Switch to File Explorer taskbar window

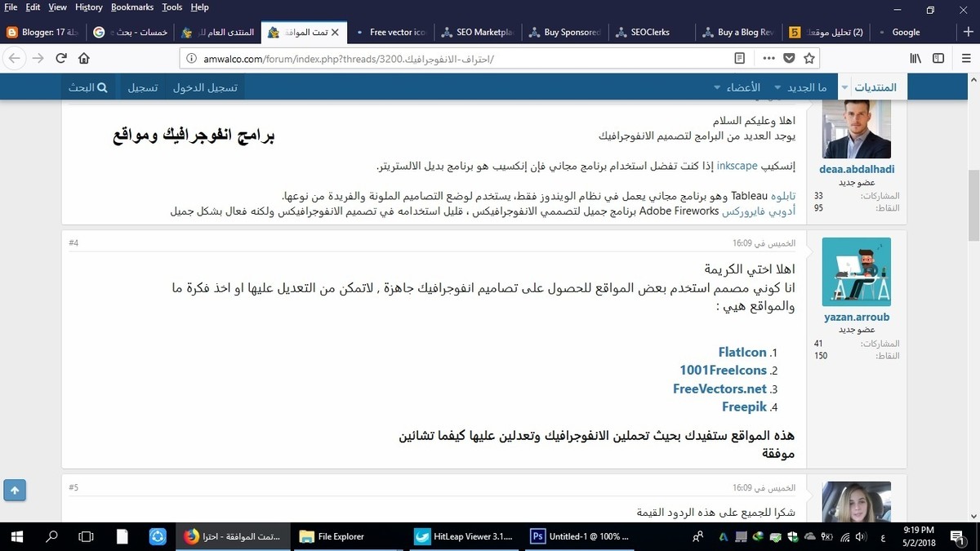[x=350, y=536]
